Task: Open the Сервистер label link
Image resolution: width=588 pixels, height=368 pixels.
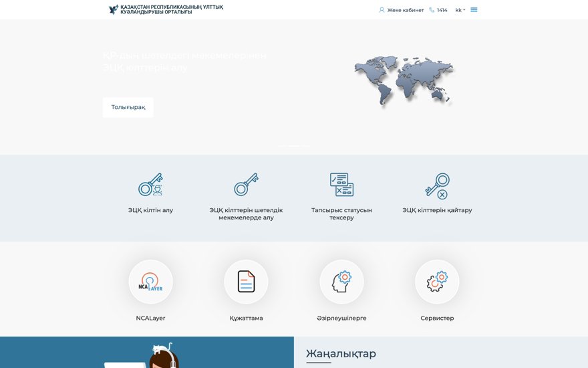Action: click(437, 318)
